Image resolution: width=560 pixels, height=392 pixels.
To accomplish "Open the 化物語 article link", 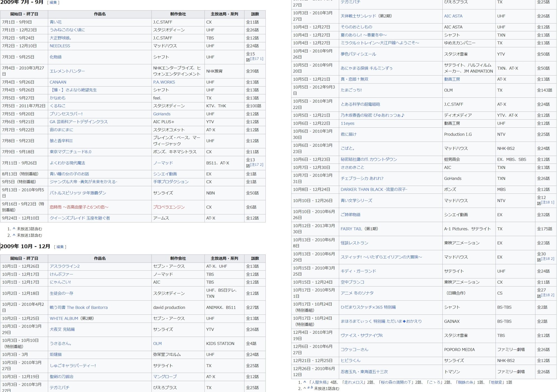I will (55, 57).
